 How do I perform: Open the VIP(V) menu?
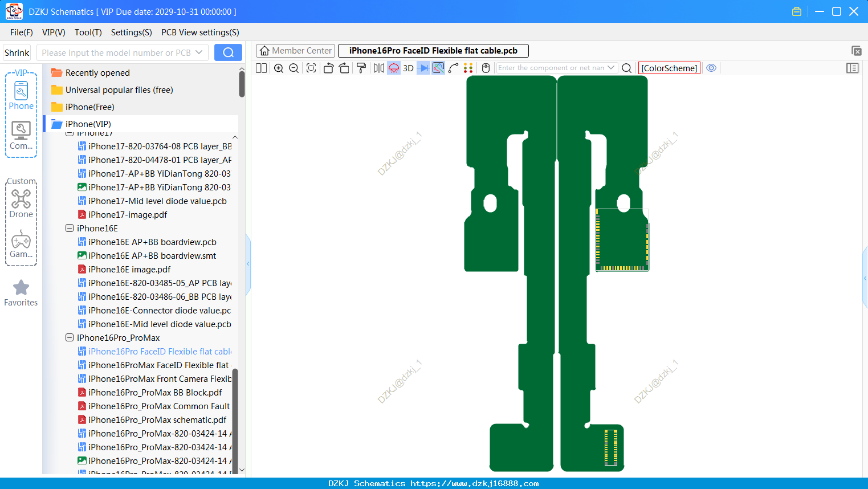[54, 32]
